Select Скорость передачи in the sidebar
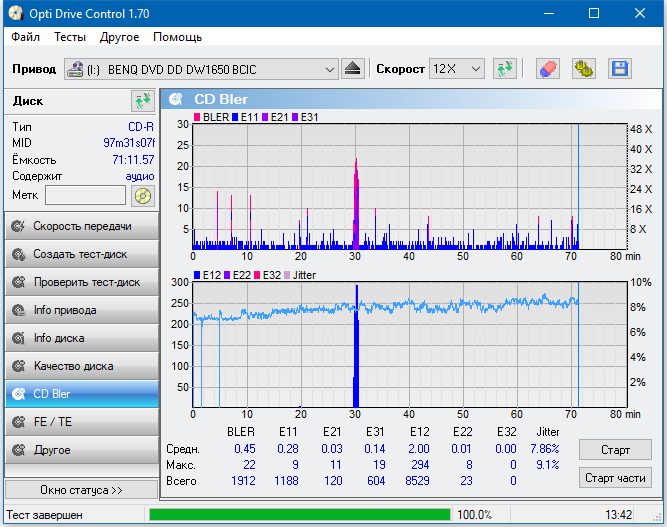This screenshot has height=527, width=667. click(x=81, y=226)
